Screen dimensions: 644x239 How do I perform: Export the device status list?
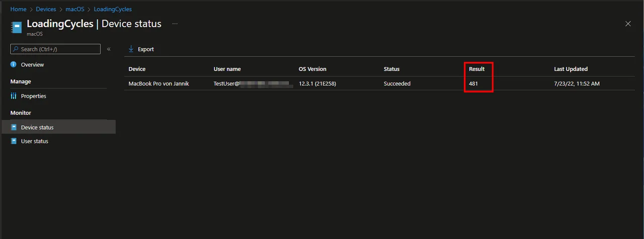(141, 49)
